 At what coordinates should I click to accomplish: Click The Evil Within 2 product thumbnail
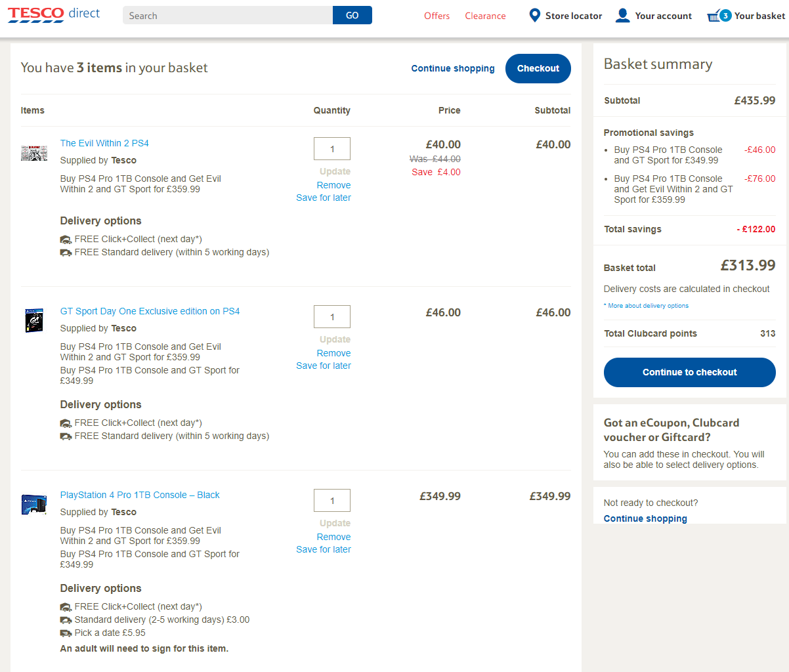[34, 153]
